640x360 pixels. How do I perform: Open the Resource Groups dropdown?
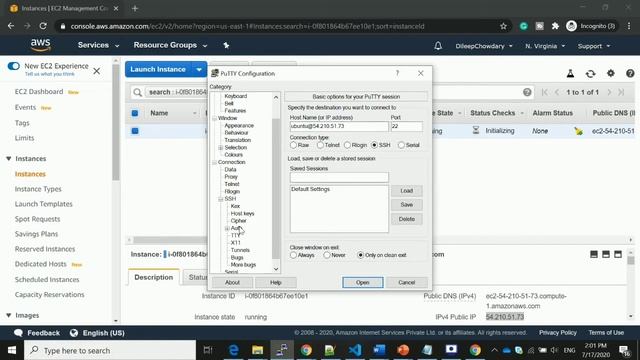coord(170,45)
